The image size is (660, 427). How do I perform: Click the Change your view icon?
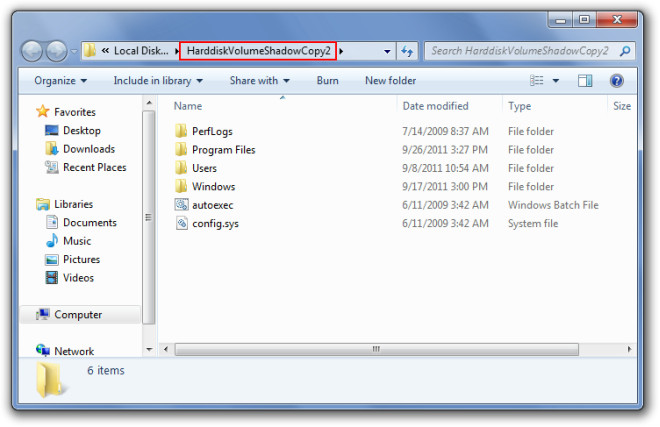click(x=536, y=80)
